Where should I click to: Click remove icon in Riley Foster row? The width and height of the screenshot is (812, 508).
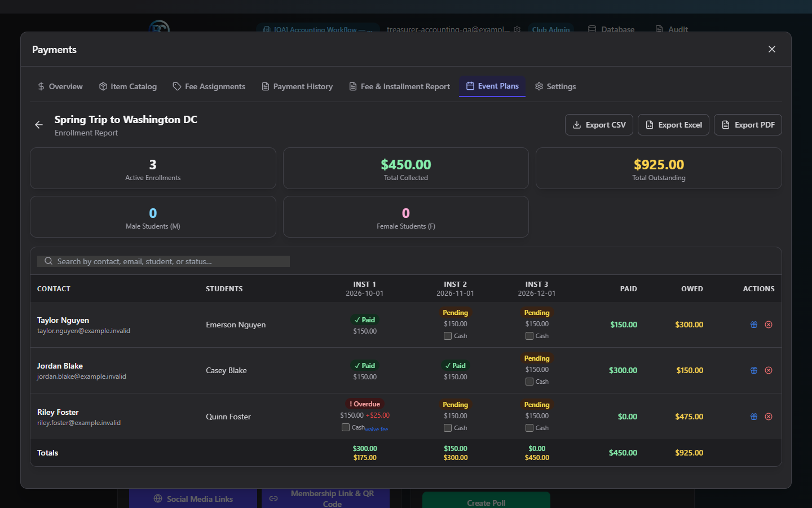pos(769,417)
